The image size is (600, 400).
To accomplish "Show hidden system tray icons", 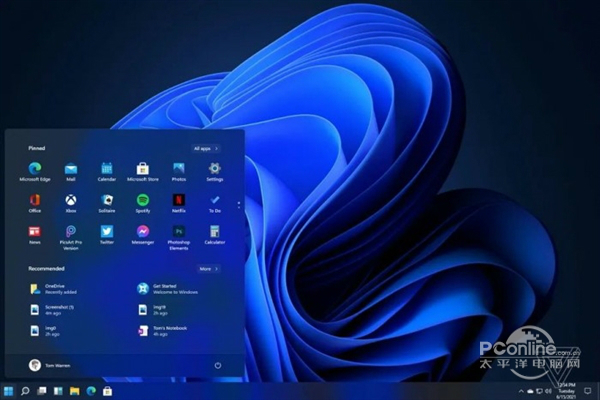I will click(521, 391).
